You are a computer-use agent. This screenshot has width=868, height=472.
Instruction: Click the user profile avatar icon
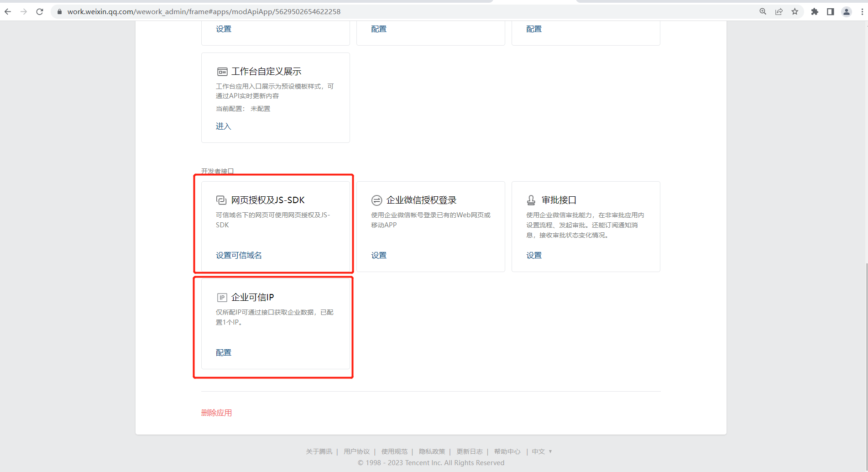[847, 12]
